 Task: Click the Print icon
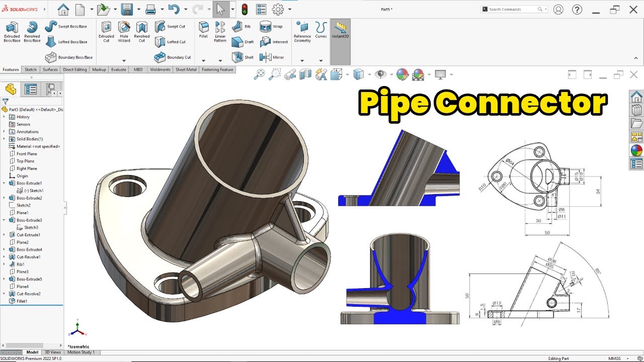(x=150, y=9)
